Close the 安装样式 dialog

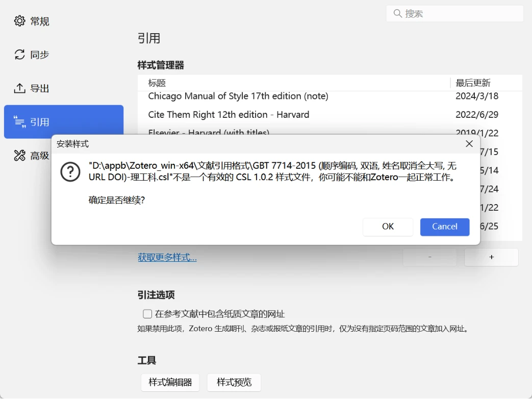point(469,144)
